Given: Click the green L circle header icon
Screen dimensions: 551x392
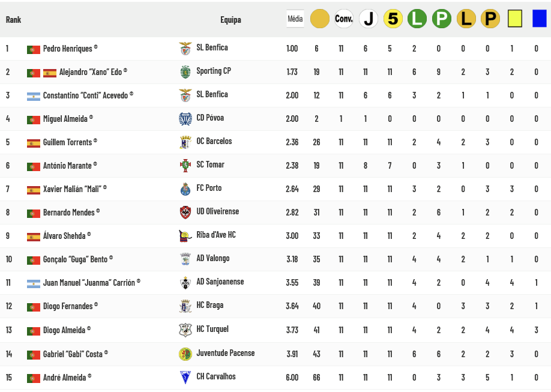Looking at the screenshot, I should pos(417,19).
